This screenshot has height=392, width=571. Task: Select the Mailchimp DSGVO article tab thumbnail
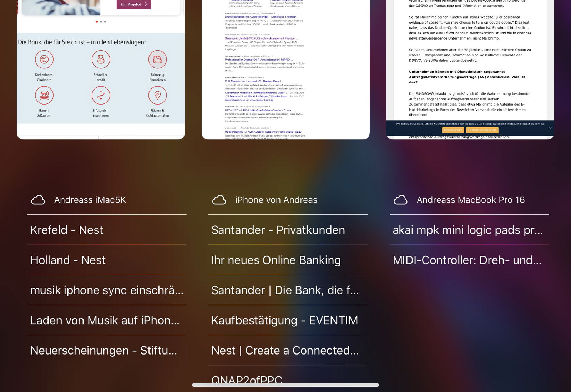click(x=470, y=64)
